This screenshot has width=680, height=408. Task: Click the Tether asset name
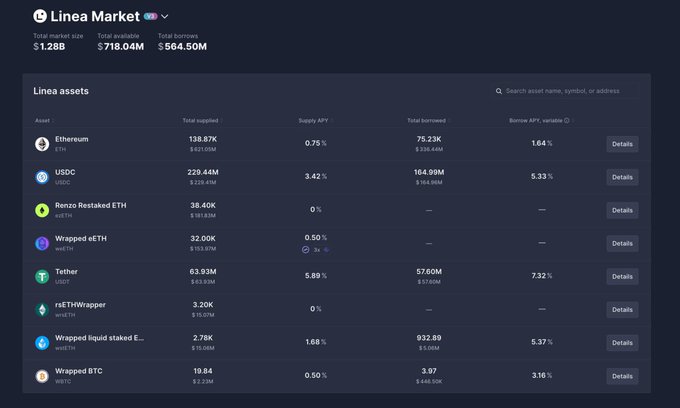tap(66, 272)
